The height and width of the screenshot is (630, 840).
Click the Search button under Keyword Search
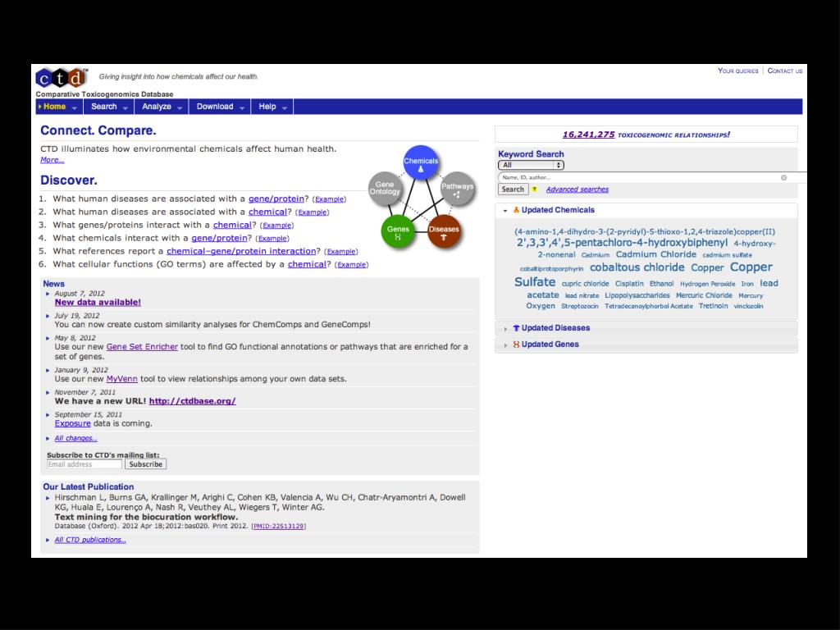click(513, 189)
